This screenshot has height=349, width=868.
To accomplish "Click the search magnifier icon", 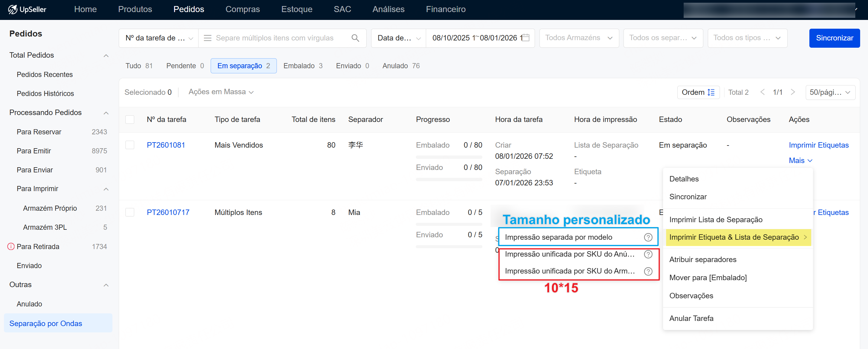I will (x=355, y=38).
